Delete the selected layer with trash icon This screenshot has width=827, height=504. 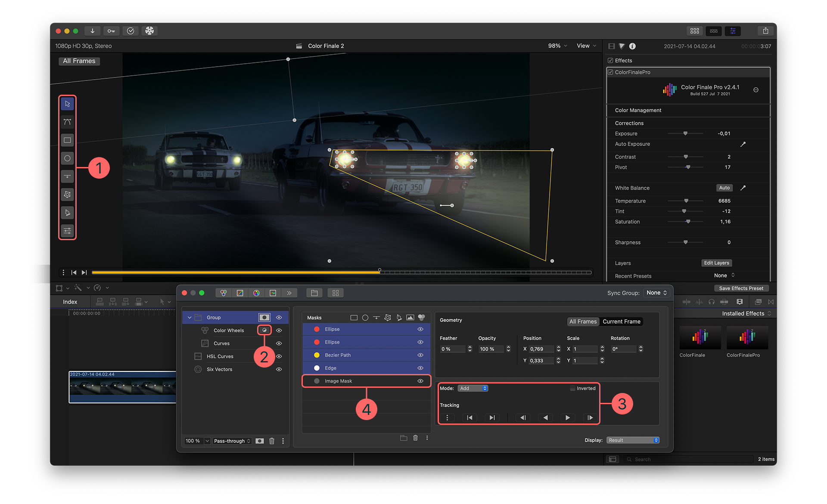[x=272, y=441]
